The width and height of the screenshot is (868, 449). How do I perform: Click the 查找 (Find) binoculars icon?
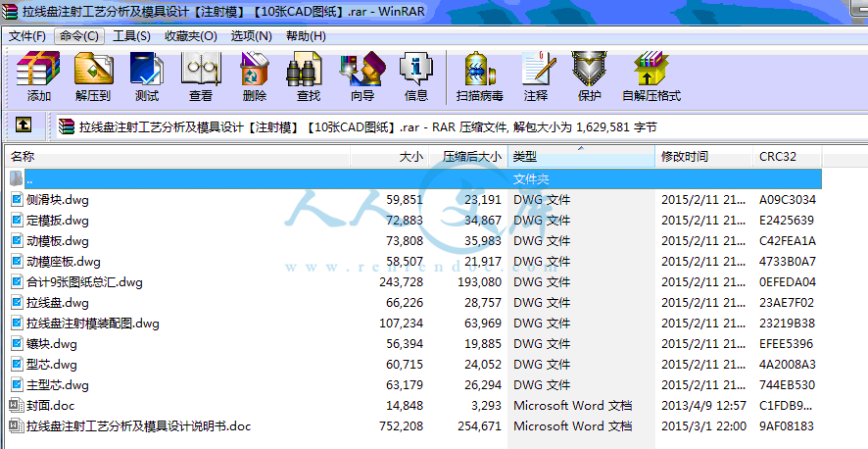pos(304,69)
